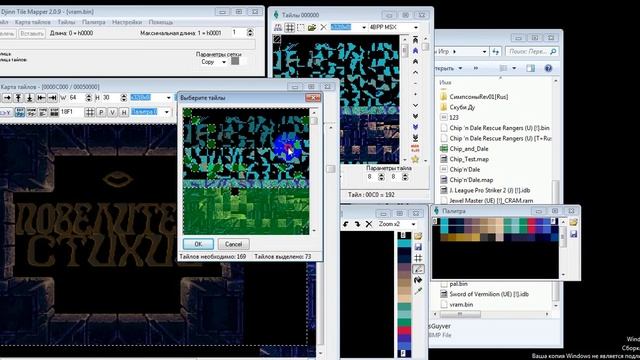The height and width of the screenshot is (360, 640).
Task: Click move-to-top arrow in tile map toolbar
Action: tap(18, 98)
